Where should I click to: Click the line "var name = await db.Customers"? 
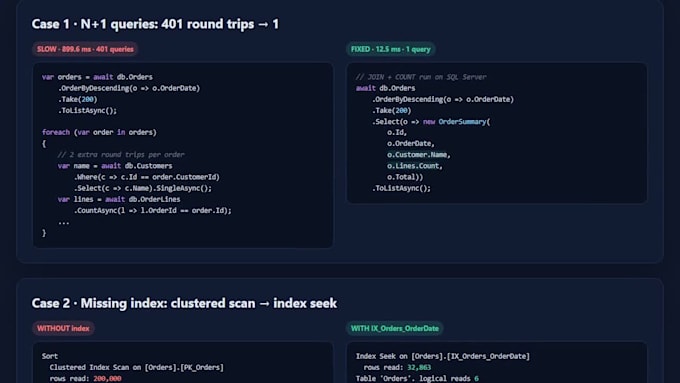pyautogui.click(x=115, y=166)
